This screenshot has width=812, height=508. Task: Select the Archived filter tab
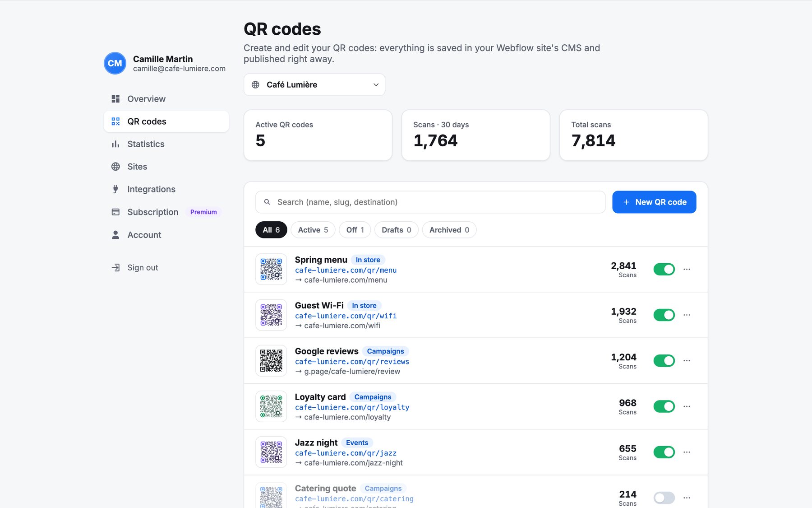[x=449, y=230]
